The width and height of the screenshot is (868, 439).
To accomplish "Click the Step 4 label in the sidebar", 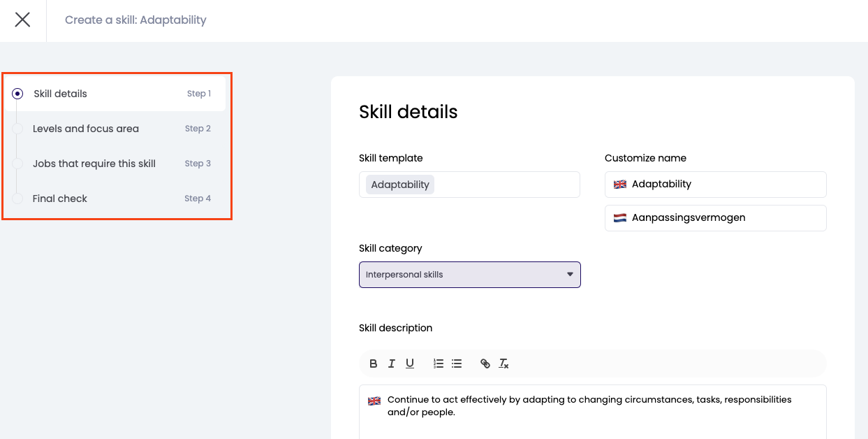I will pos(198,199).
